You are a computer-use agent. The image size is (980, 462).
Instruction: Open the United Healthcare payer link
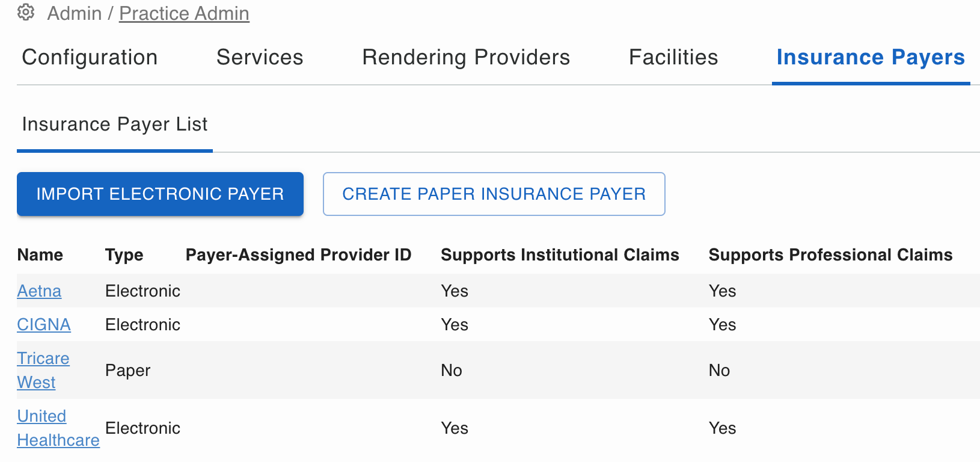coord(58,428)
